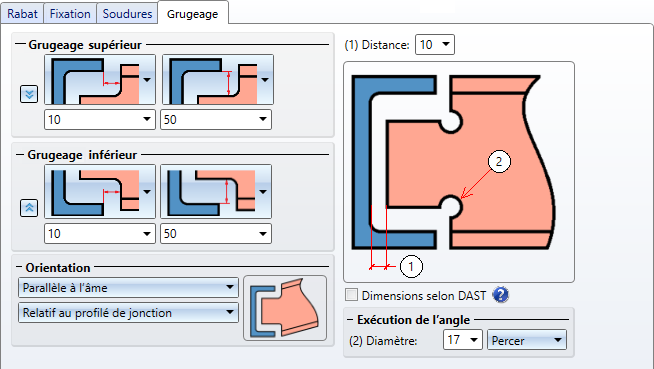
Task: Select the Grugeage tab
Action: point(193,14)
